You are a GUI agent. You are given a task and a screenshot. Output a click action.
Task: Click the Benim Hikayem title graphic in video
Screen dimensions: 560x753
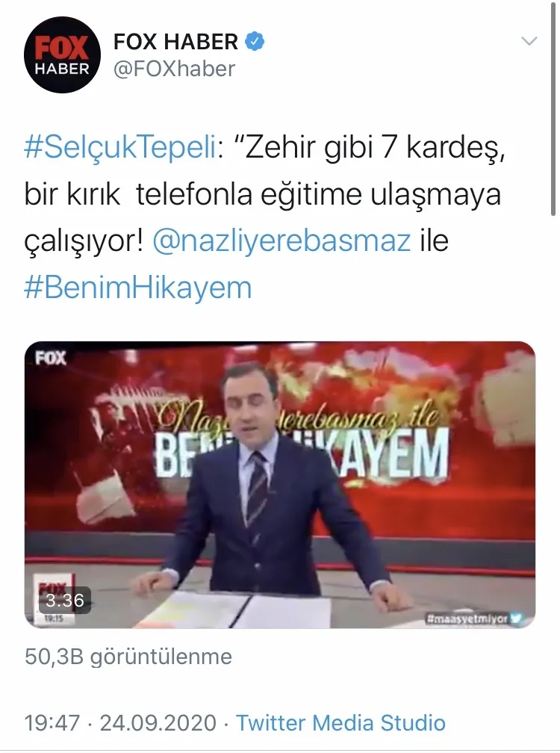click(x=301, y=442)
